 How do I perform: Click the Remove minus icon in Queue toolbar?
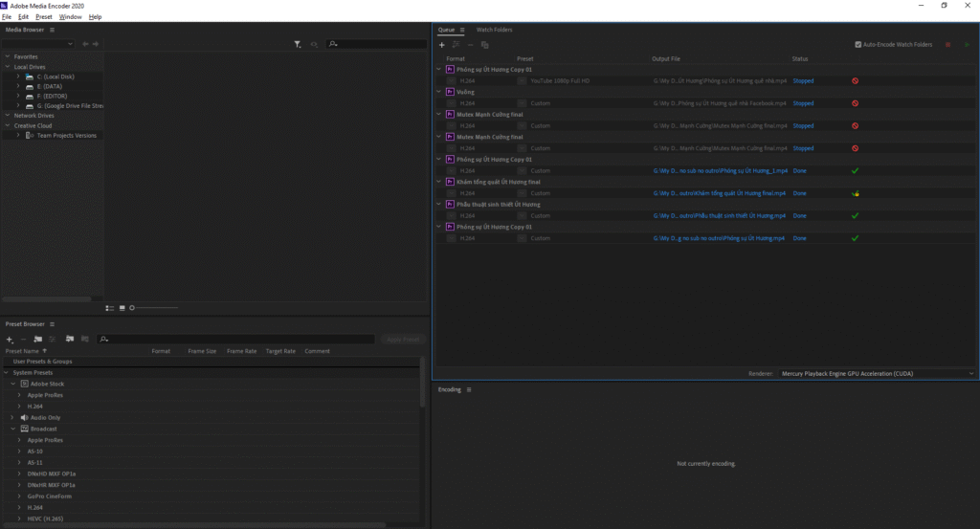point(471,45)
